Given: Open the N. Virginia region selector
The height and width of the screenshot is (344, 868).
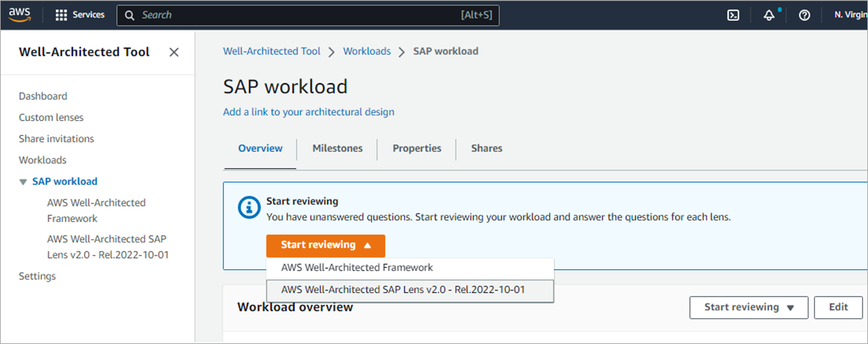Looking at the screenshot, I should pos(850,15).
